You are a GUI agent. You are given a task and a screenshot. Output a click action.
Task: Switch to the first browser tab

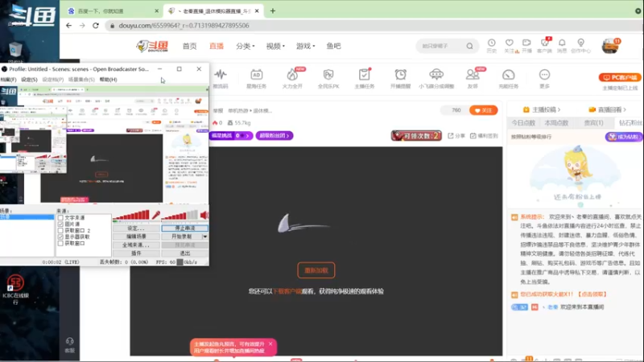pyautogui.click(x=113, y=11)
